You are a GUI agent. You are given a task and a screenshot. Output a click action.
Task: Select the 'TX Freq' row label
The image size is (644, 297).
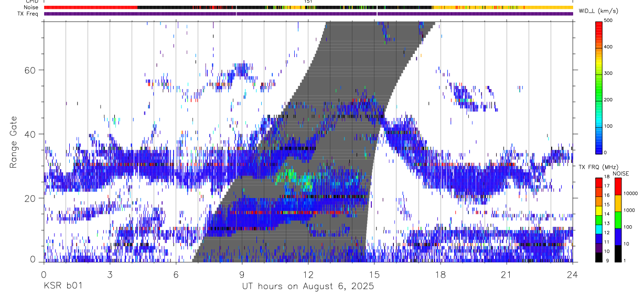[x=28, y=14]
